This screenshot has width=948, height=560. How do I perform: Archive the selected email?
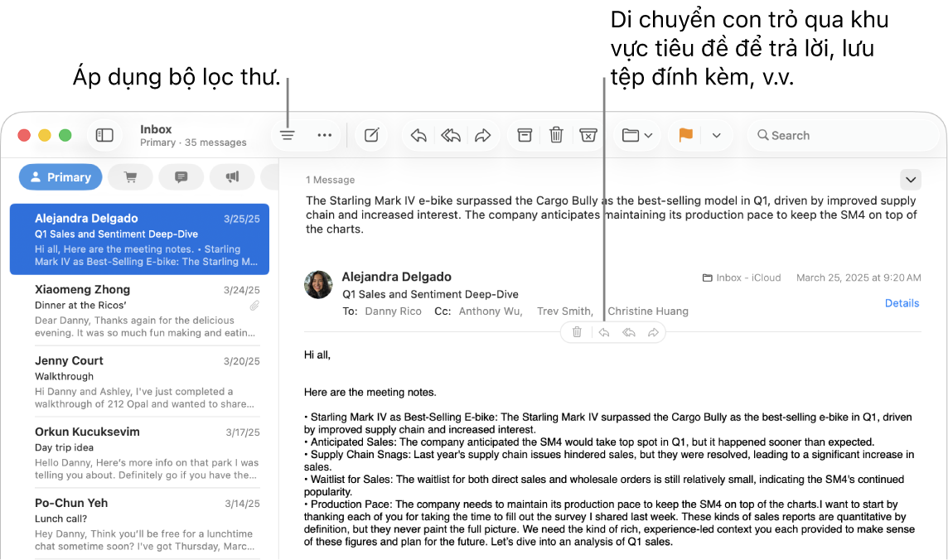524,135
